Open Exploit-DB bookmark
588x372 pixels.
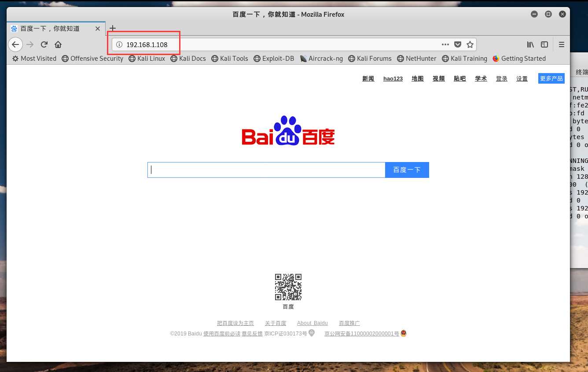point(274,59)
